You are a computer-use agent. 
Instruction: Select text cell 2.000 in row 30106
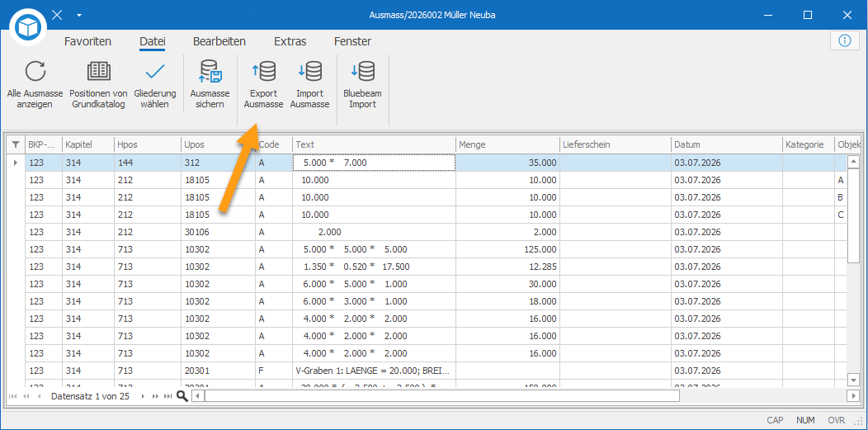tap(374, 232)
